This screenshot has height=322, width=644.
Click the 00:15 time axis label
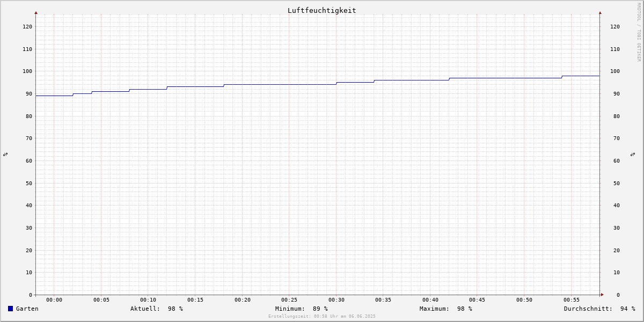(195, 300)
